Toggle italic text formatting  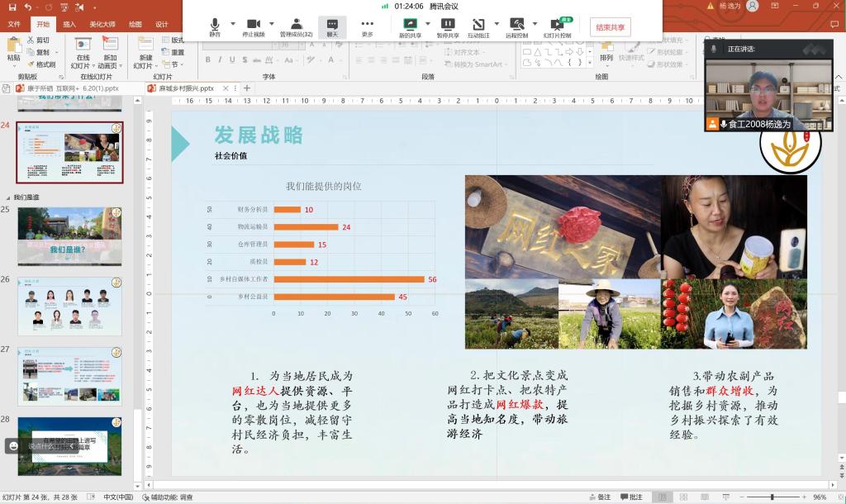click(x=220, y=59)
